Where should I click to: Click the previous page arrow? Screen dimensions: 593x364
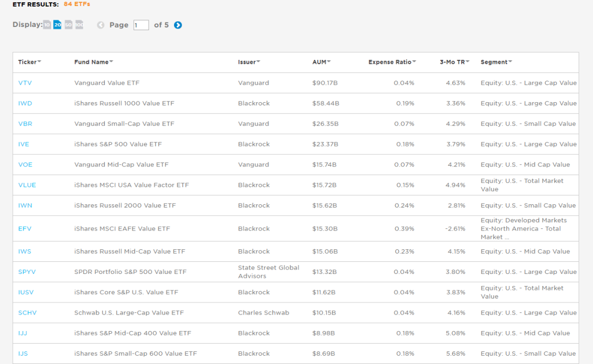tap(100, 25)
